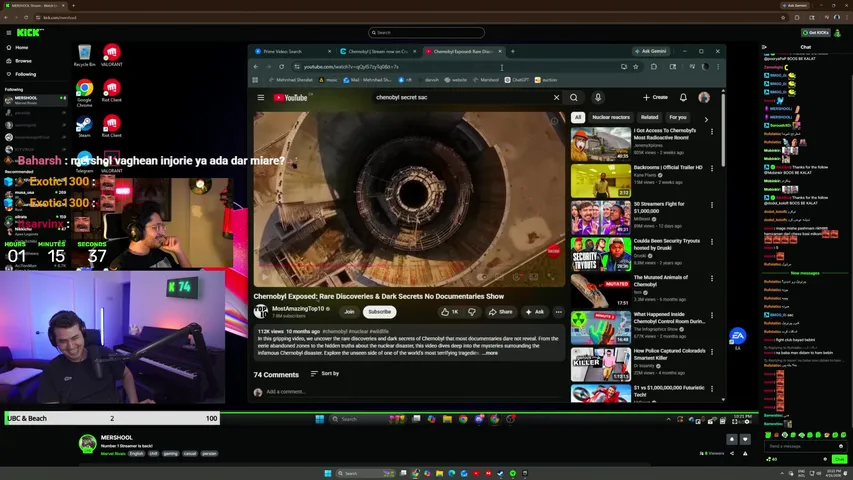Select MERSHOOL channel in Following list

35,100
